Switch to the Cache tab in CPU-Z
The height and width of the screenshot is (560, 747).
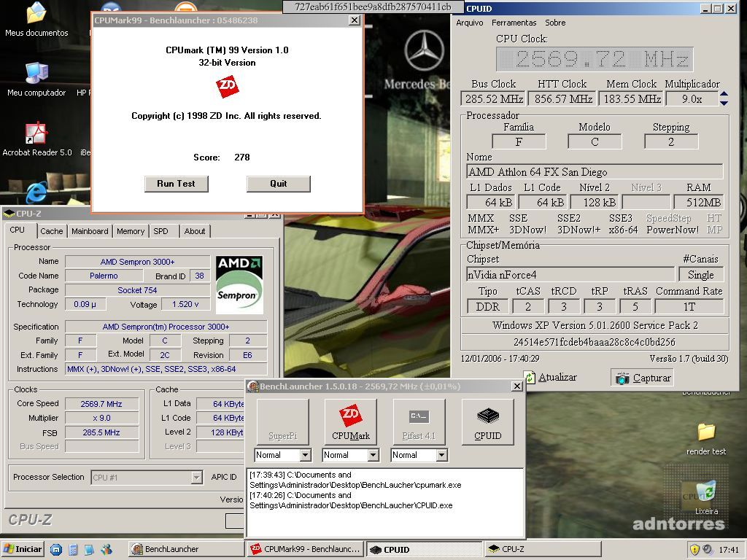[52, 231]
